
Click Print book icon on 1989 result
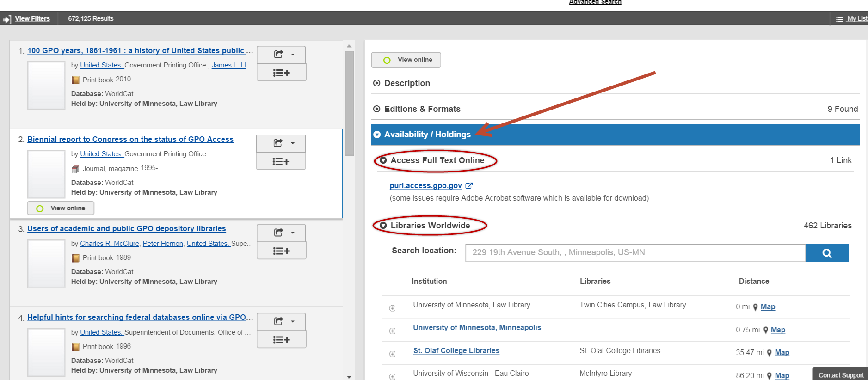(75, 258)
